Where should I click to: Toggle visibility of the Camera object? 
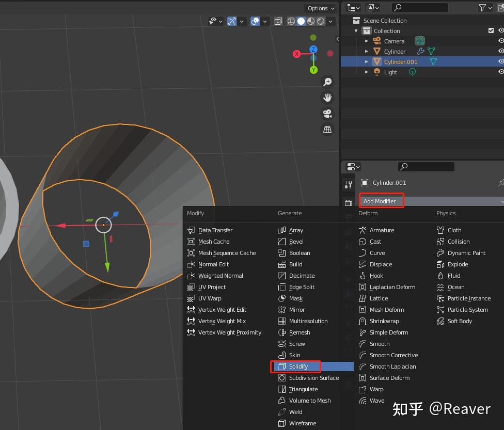pos(500,41)
